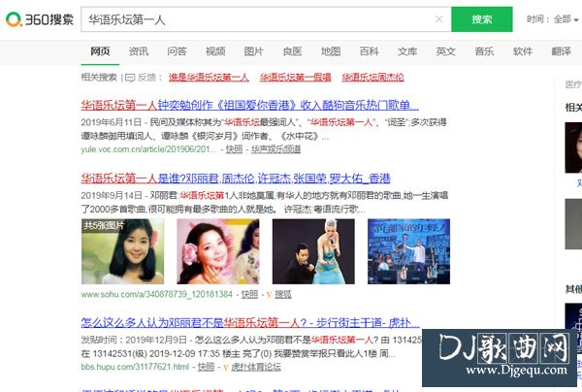Open the 文库 tab
The height and width of the screenshot is (392, 582).
click(x=407, y=51)
